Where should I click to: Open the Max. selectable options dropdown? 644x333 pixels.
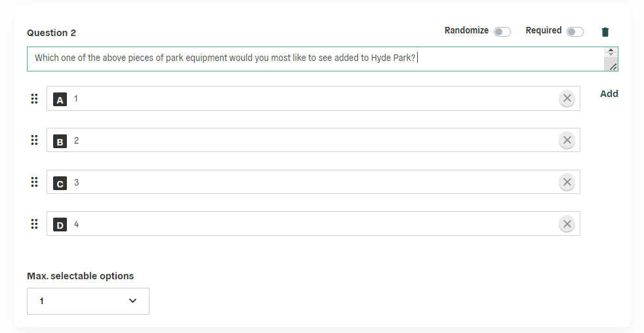tap(89, 301)
